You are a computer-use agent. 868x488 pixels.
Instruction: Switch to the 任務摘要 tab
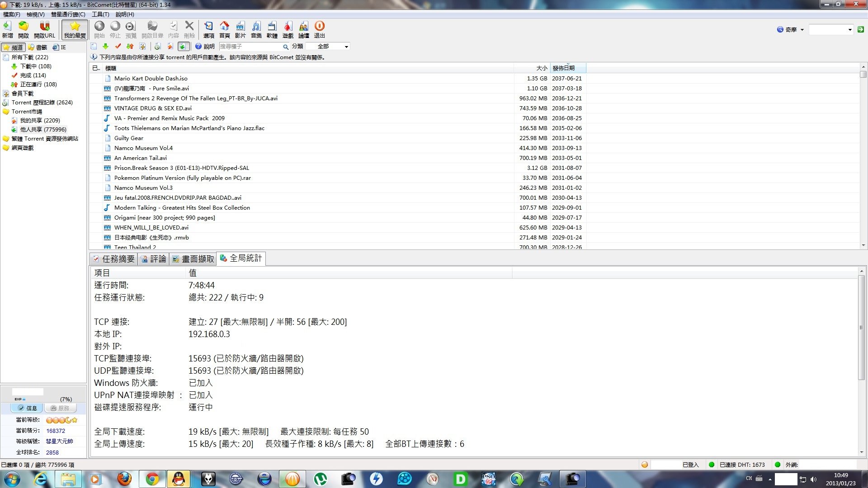(x=113, y=259)
